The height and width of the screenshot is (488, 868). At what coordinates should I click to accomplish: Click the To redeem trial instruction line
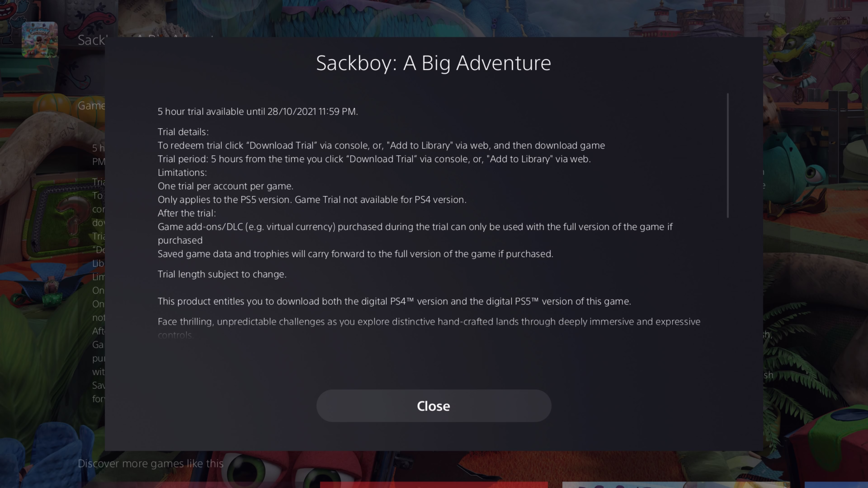coord(381,145)
